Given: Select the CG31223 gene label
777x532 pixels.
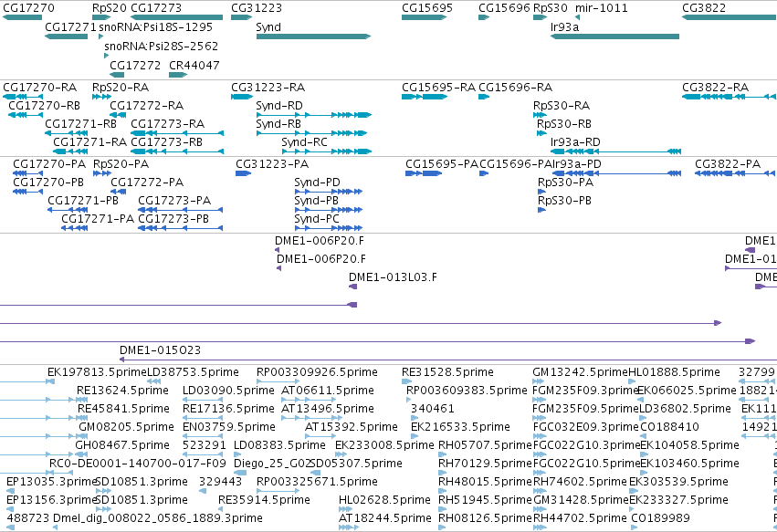Looking at the screenshot, I should 257,8.
